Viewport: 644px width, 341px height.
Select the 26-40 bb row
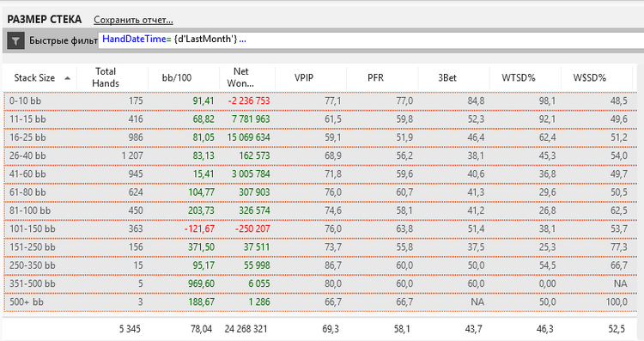(x=320, y=156)
